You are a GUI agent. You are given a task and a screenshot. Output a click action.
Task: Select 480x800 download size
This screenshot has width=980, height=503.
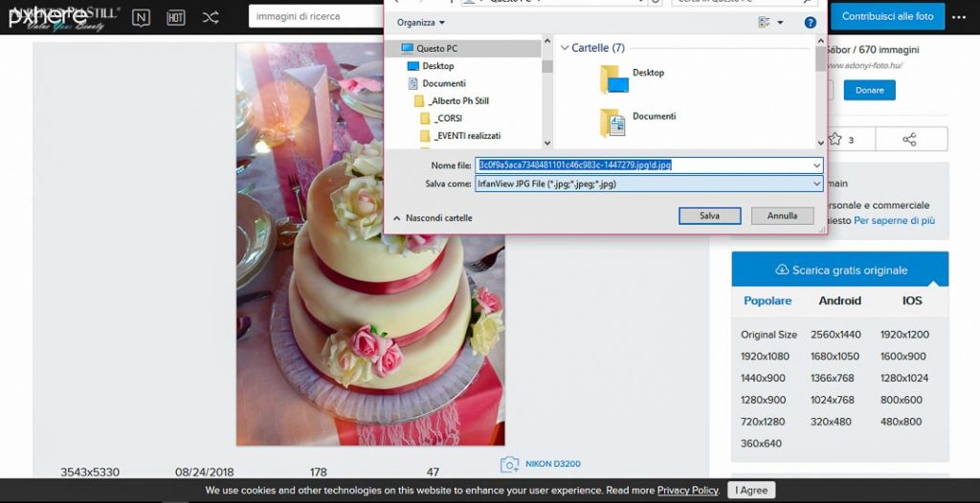click(901, 423)
